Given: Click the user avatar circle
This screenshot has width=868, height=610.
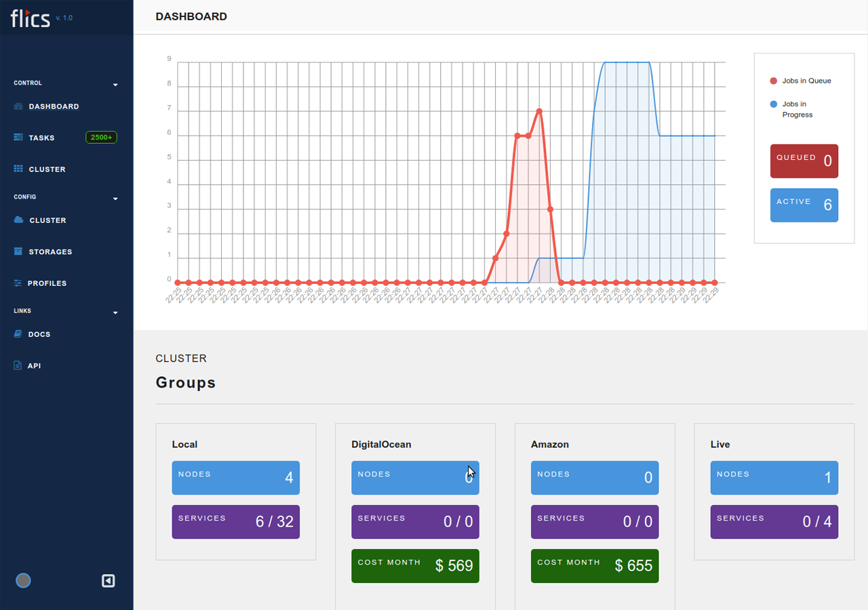Looking at the screenshot, I should point(23,580).
